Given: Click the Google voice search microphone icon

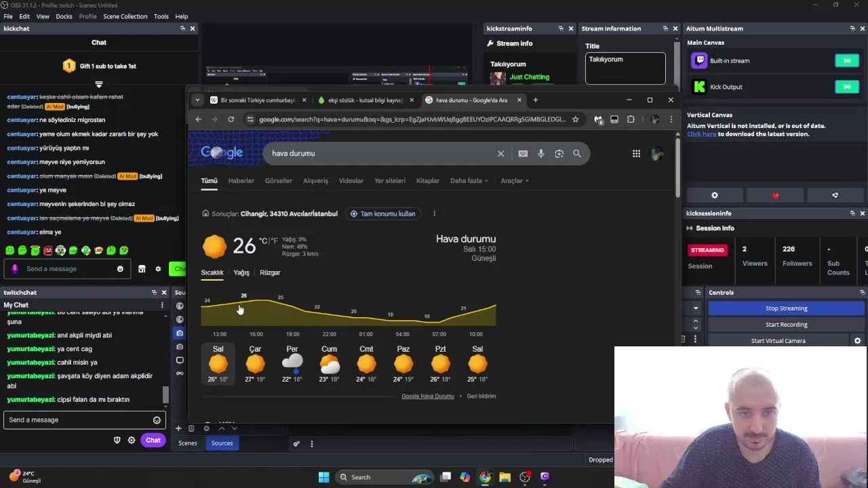Looking at the screenshot, I should point(541,154).
